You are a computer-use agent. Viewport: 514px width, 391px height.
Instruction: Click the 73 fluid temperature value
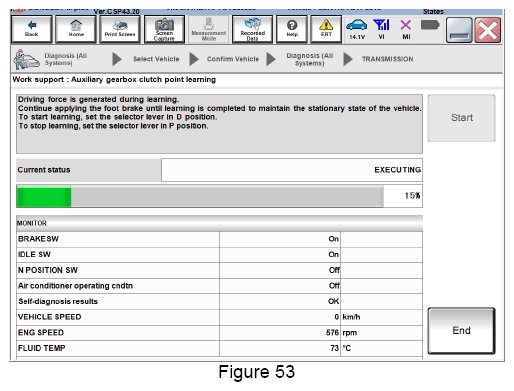point(335,348)
